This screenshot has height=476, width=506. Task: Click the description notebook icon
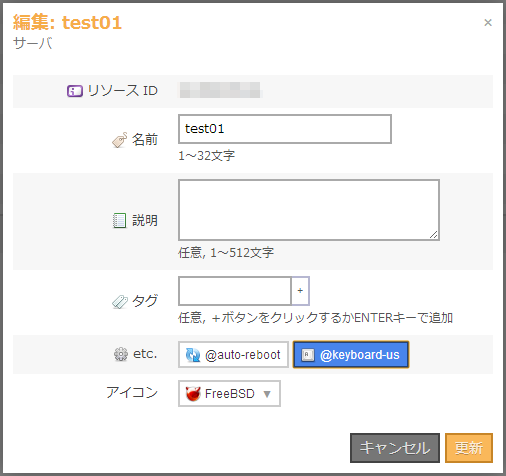click(x=119, y=221)
